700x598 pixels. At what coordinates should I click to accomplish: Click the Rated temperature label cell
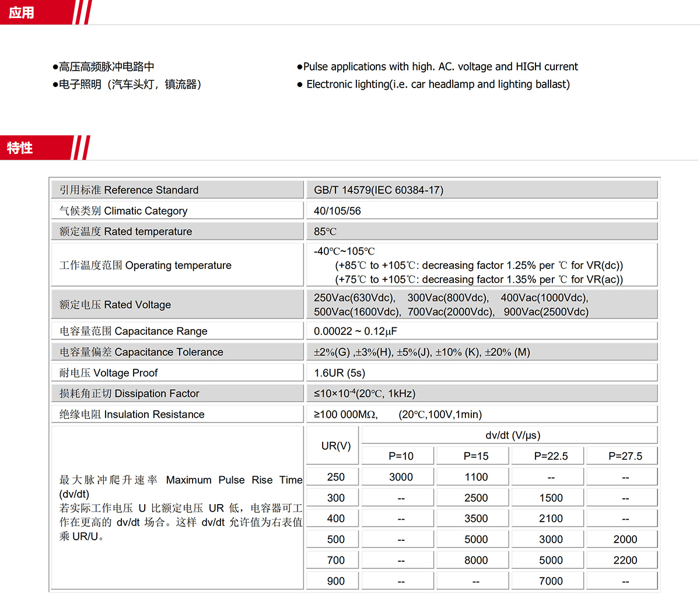177,231
